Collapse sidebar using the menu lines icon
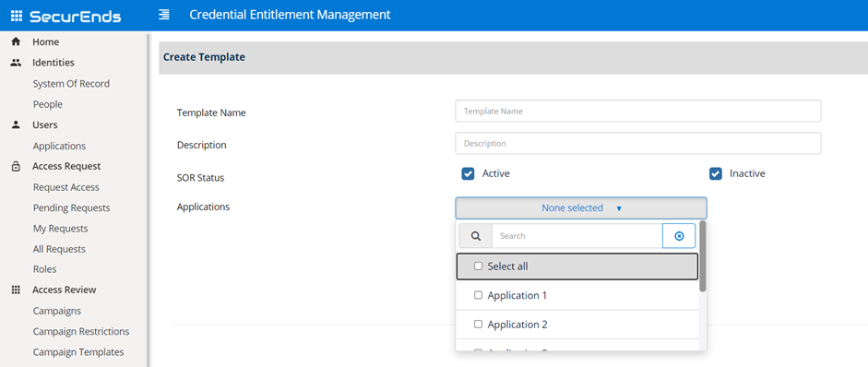Viewport: 868px width, 367px height. [164, 15]
